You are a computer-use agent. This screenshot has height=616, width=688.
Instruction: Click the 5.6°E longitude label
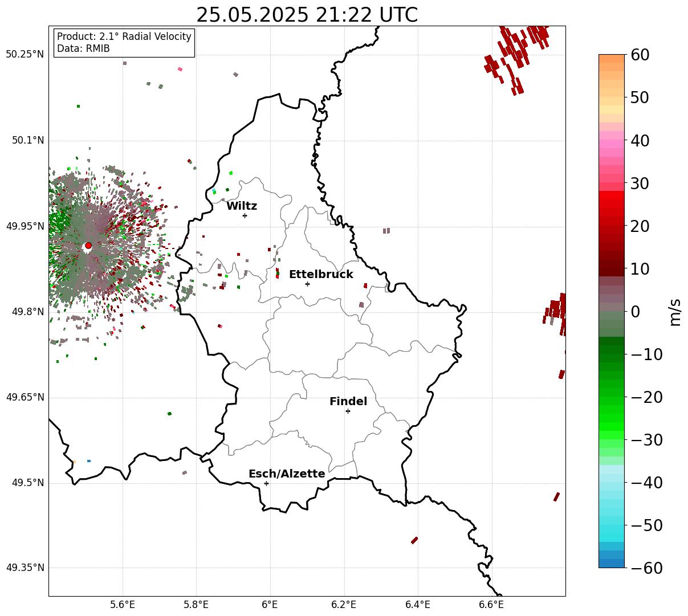123,605
